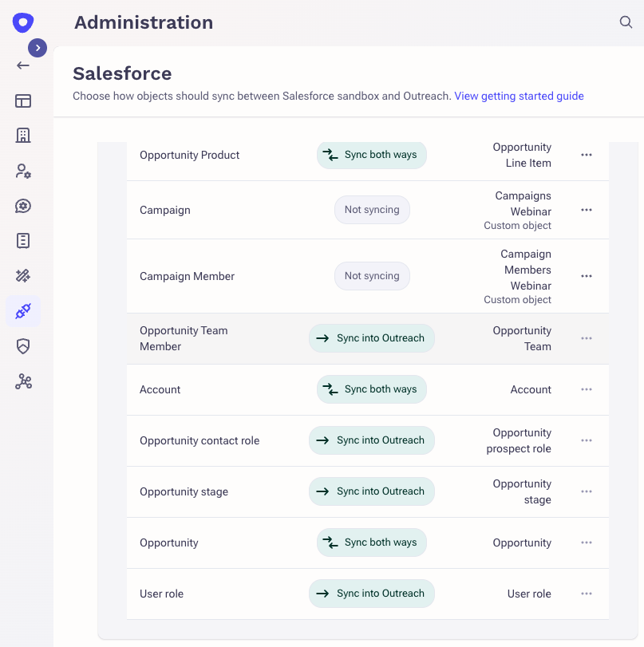Click Sync both ways badge for Account
The image size is (644, 647).
(372, 389)
